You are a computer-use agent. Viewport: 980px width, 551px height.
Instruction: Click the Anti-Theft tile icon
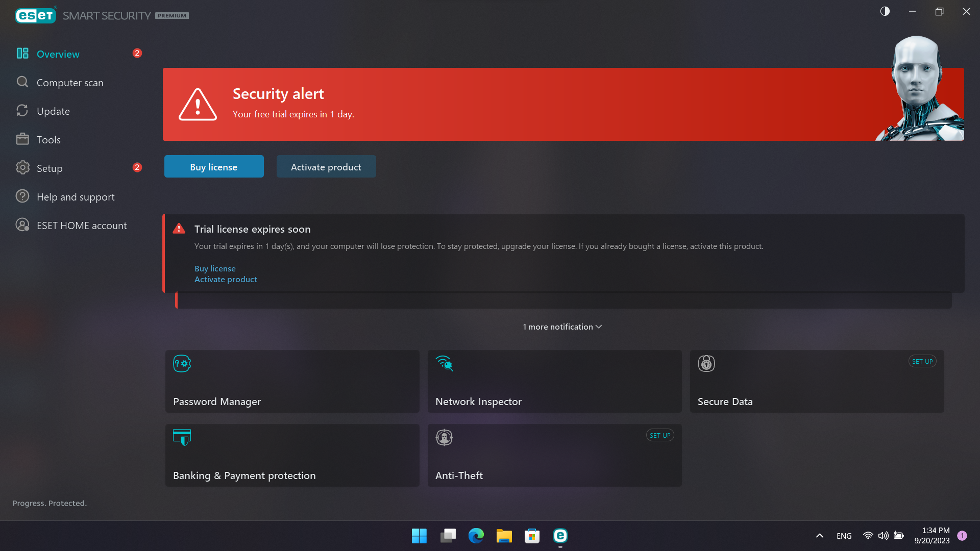pos(444,437)
